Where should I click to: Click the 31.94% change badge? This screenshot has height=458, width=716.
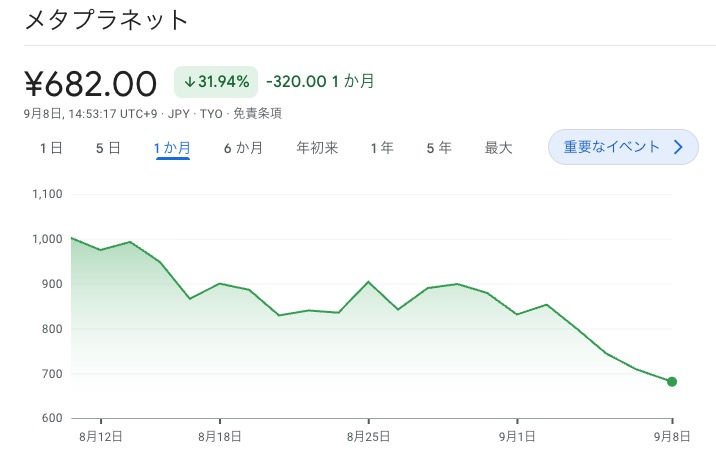click(216, 82)
